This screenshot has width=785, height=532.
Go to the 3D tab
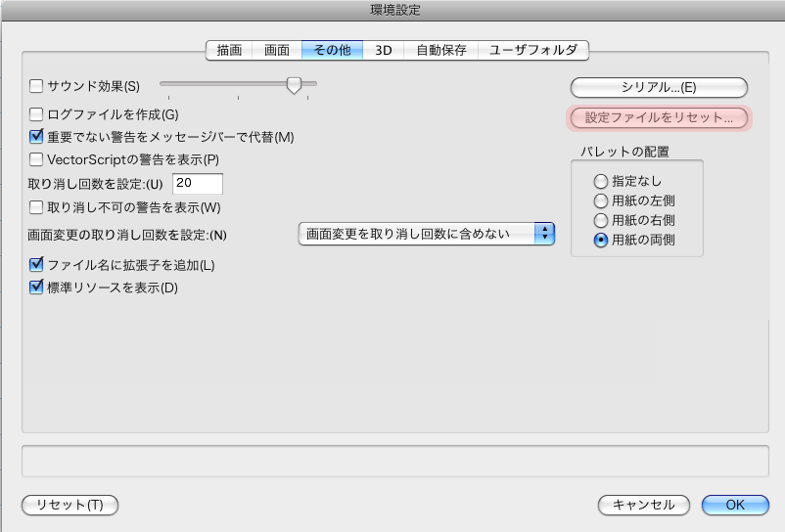pos(384,50)
